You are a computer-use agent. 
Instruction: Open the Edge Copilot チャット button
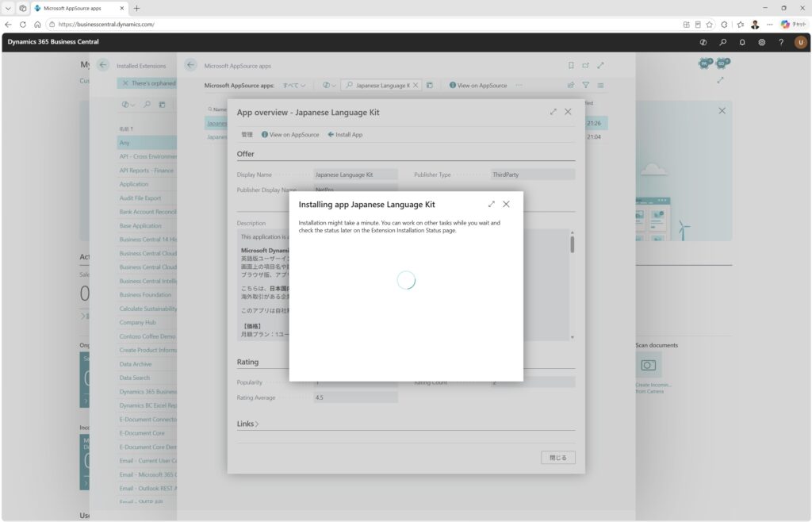point(793,25)
